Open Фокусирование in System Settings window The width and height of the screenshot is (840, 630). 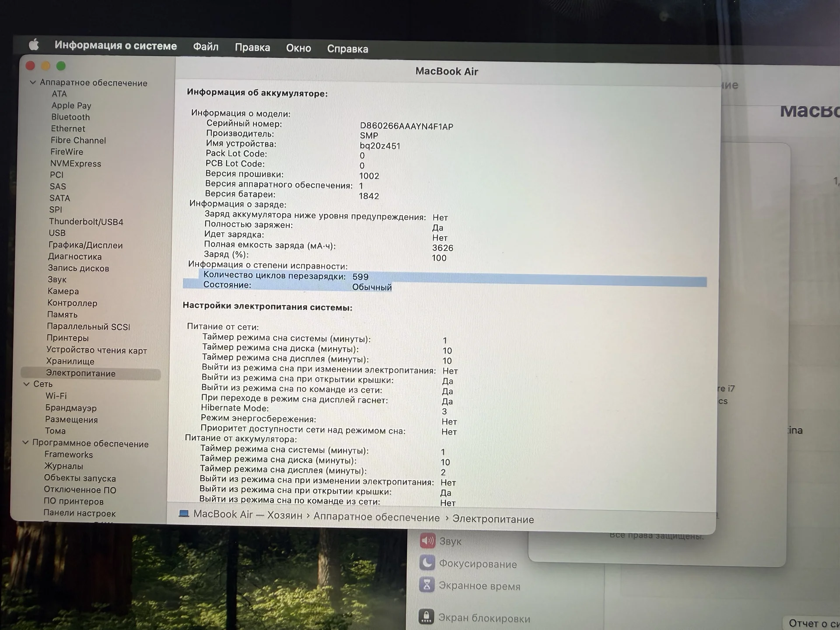(x=468, y=563)
